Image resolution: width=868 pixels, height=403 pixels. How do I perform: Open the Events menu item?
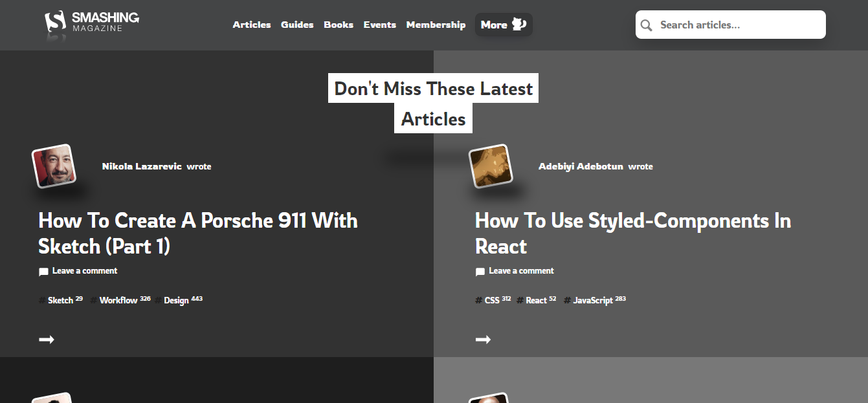tap(379, 25)
